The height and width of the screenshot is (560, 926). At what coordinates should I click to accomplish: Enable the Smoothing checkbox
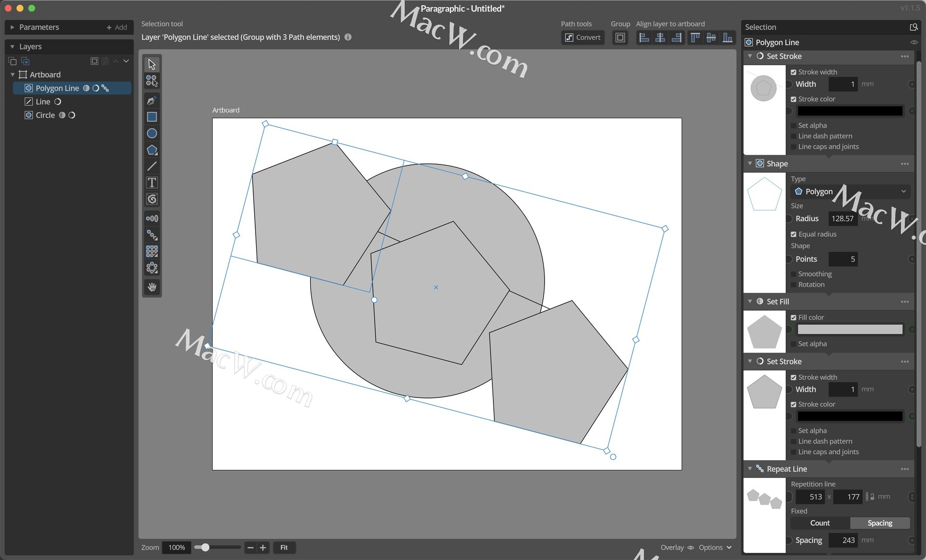click(793, 274)
